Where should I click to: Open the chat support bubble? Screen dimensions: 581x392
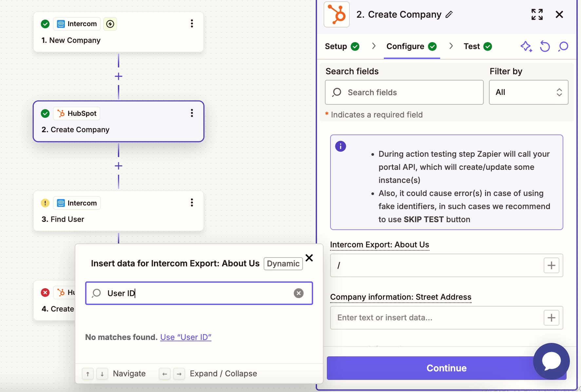pos(552,361)
